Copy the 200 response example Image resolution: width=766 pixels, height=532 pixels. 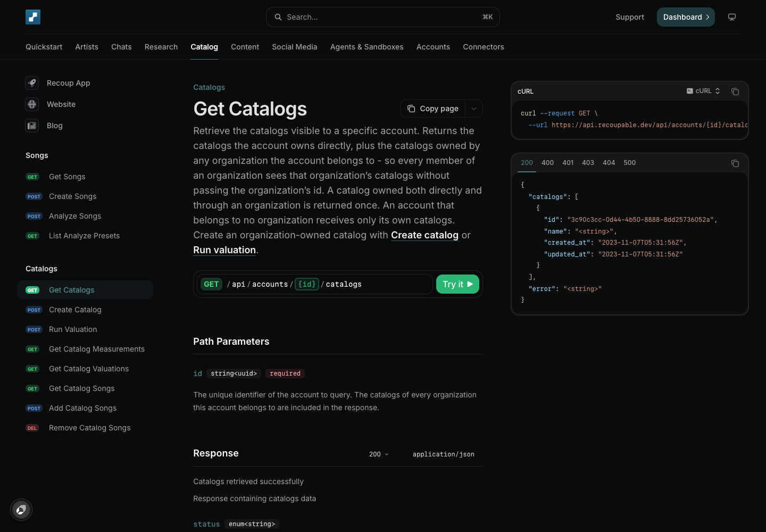(x=735, y=163)
